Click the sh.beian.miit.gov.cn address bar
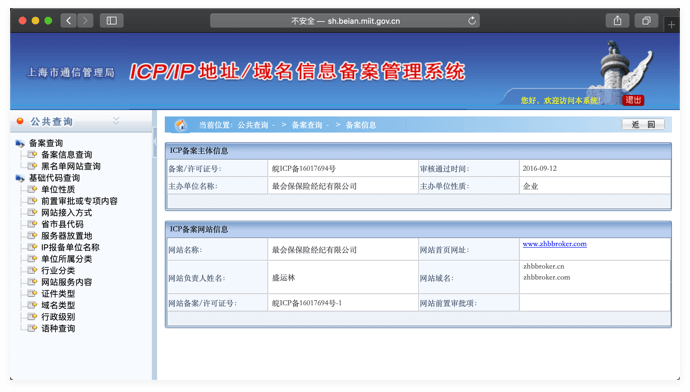The height and width of the screenshot is (392, 690). [345, 21]
